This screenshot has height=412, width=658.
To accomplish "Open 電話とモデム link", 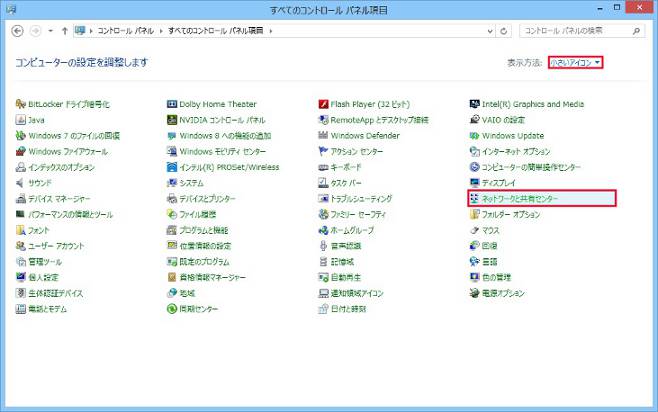I will click(47, 309).
